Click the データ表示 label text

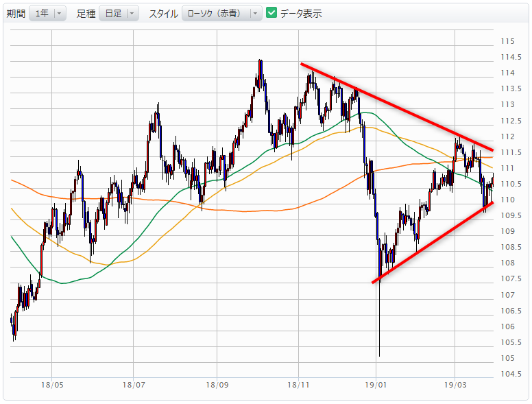(301, 14)
